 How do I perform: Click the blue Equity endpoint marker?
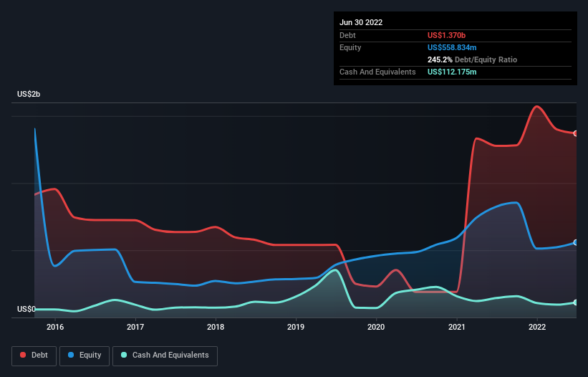click(576, 243)
